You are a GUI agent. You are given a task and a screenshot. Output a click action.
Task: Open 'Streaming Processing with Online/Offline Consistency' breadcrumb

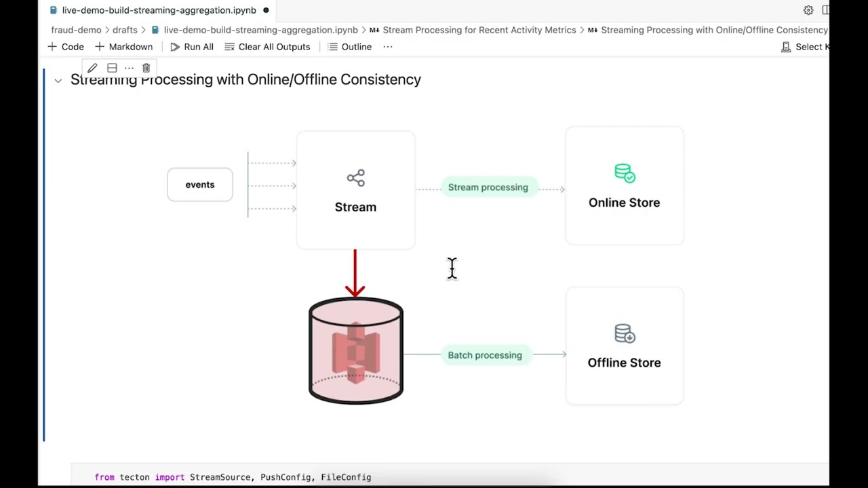point(714,30)
